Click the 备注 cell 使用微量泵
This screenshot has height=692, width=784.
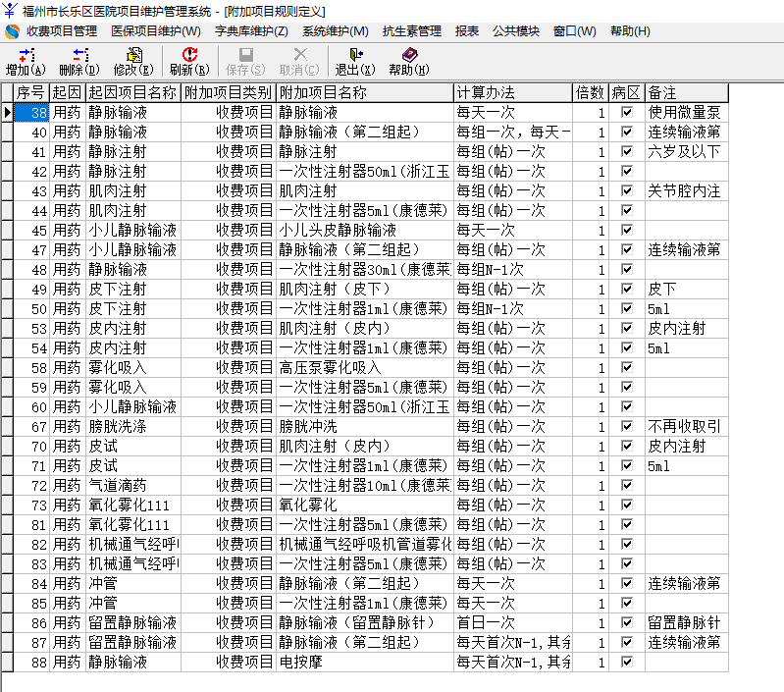(687, 113)
